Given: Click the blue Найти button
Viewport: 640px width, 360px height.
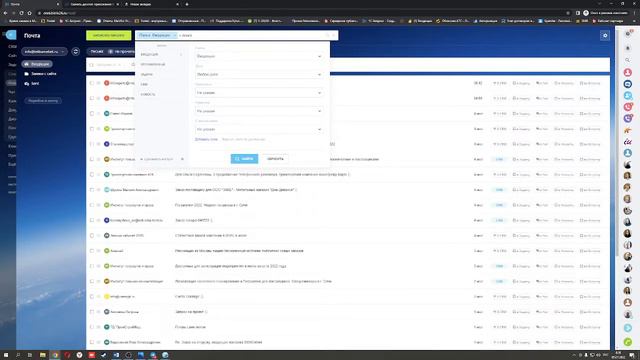Looking at the screenshot, I should [x=244, y=159].
